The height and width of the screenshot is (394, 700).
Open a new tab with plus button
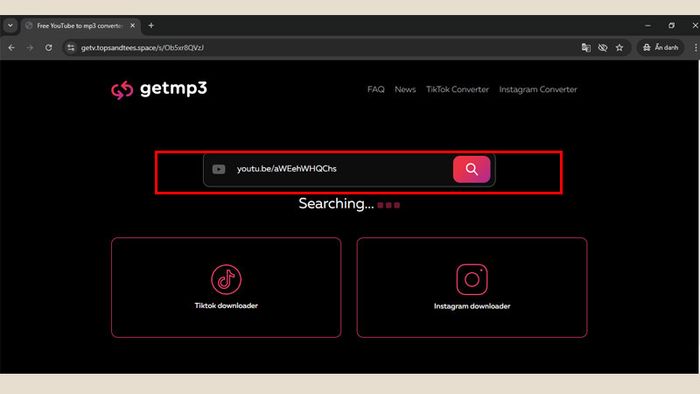click(151, 25)
